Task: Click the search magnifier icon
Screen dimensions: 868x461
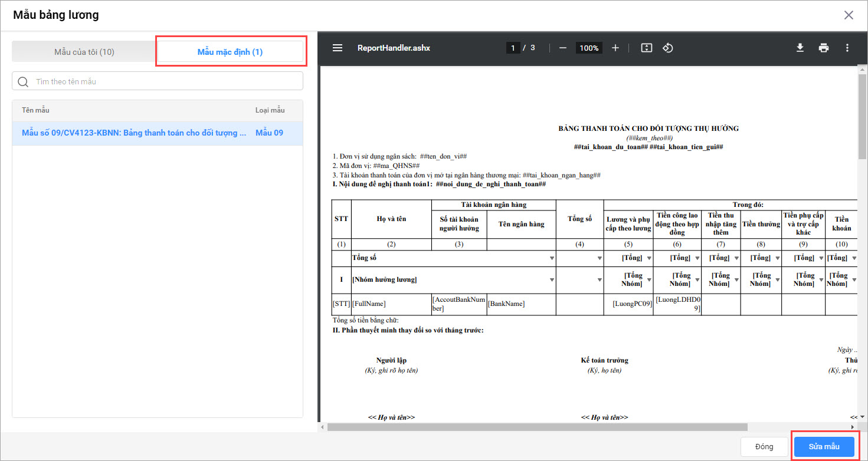Action: coord(24,81)
